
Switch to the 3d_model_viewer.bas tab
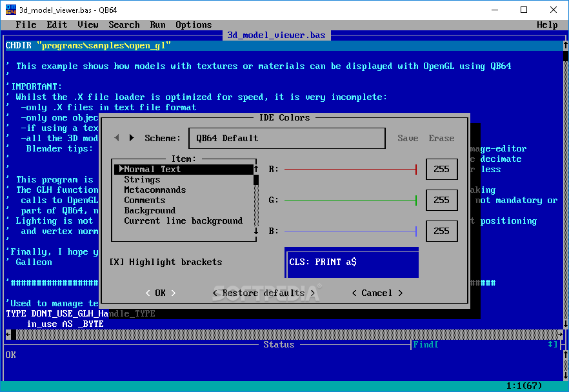[276, 35]
